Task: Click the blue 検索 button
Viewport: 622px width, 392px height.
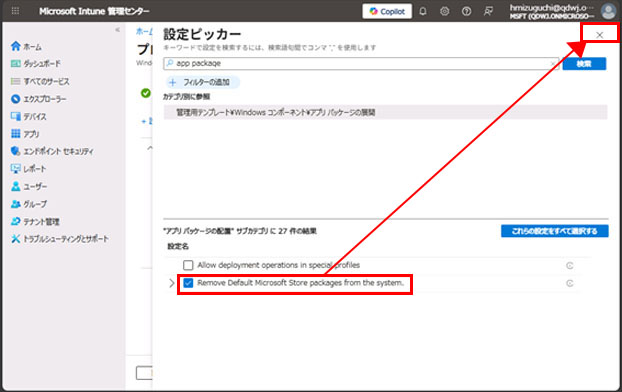Action: [x=584, y=63]
